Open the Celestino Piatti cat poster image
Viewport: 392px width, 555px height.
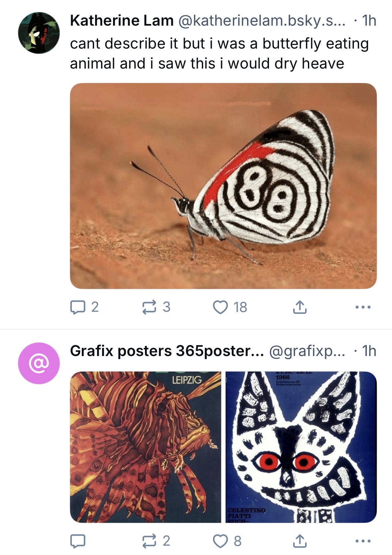point(301,447)
